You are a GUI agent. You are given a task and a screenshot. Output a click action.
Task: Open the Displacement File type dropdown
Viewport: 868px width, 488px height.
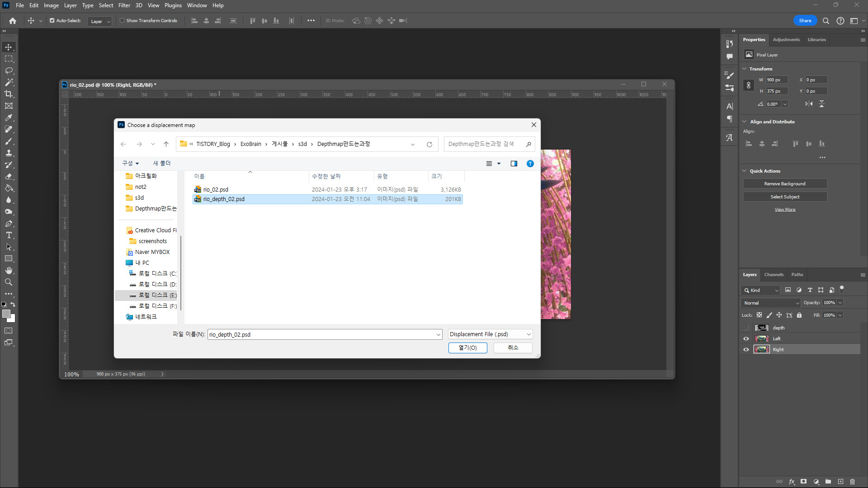[x=490, y=334]
